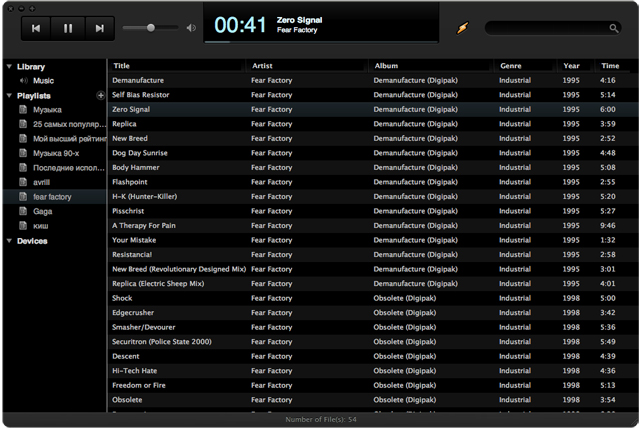Viewport: 640px width, 430px height.
Task: Click the volume slider knob
Action: pyautogui.click(x=151, y=28)
